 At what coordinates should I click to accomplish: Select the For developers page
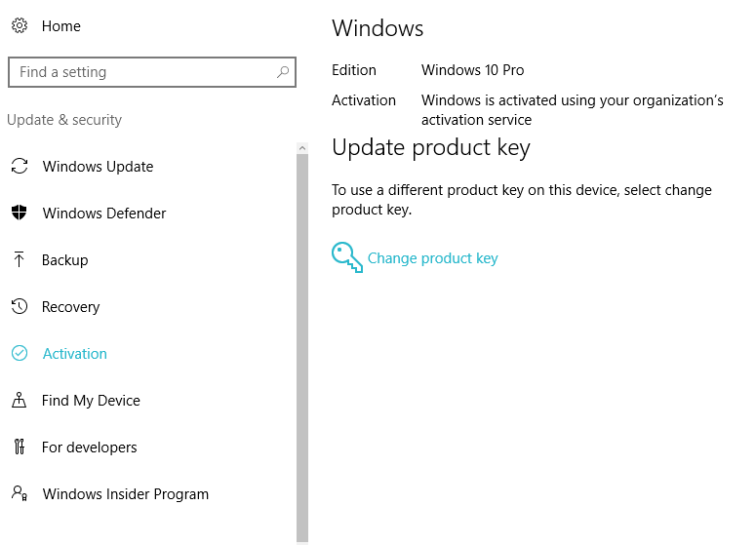point(90,448)
